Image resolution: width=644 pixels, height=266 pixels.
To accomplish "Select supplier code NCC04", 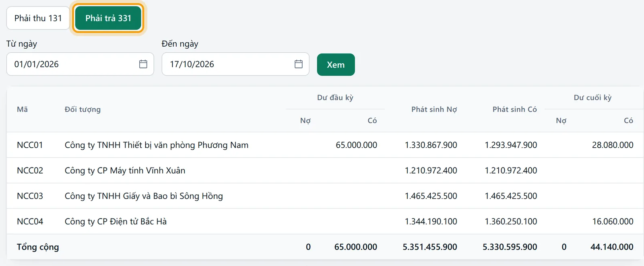I will click(30, 221).
